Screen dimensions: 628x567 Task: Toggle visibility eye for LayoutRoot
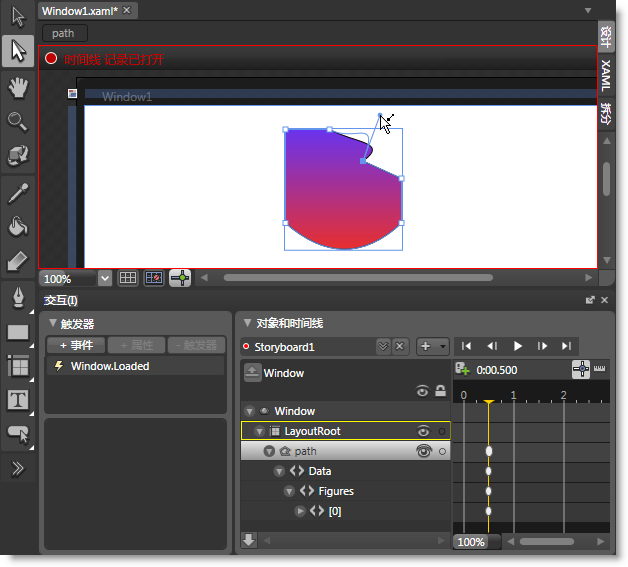pos(423,431)
